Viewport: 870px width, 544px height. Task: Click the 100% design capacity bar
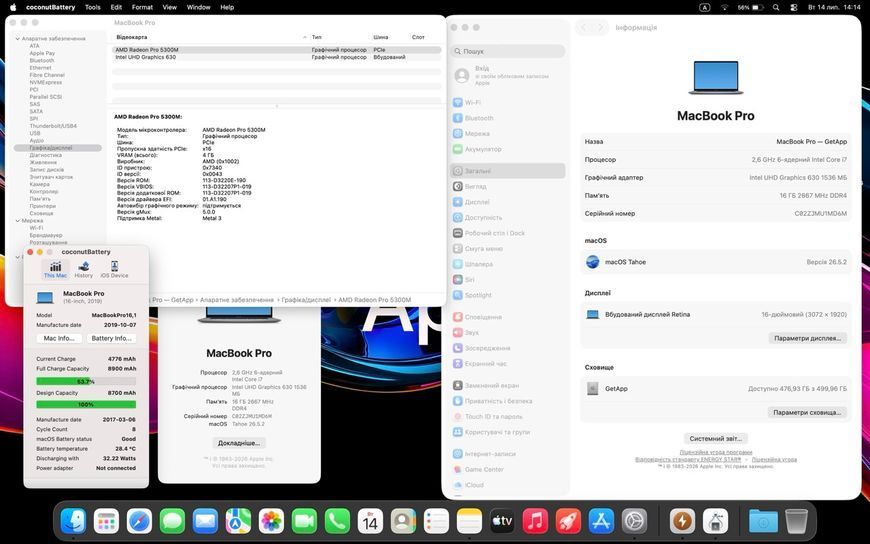click(x=86, y=405)
